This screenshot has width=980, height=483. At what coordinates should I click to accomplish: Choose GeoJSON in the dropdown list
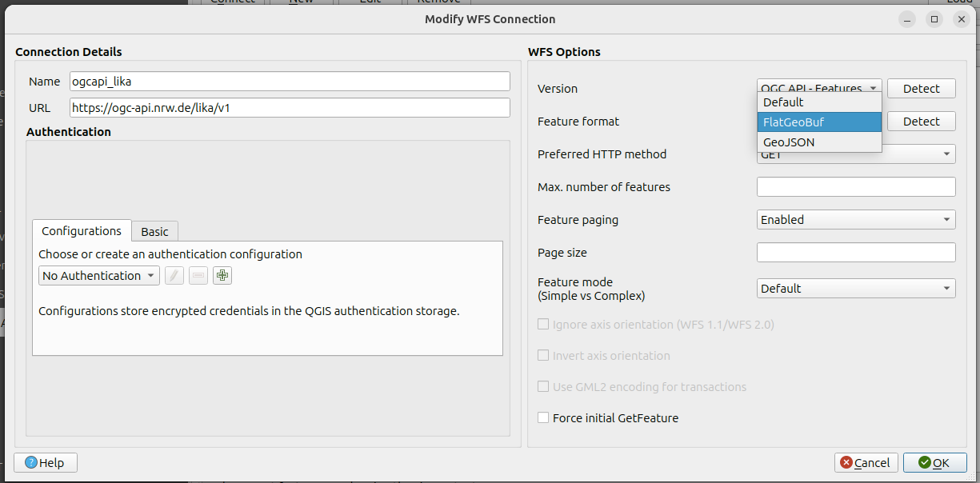tap(818, 142)
